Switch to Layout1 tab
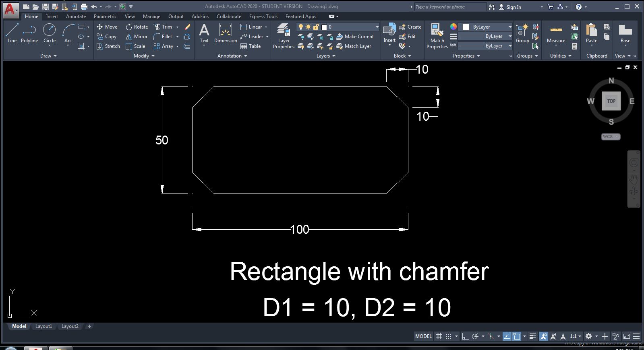The width and height of the screenshot is (644, 350). click(x=43, y=326)
